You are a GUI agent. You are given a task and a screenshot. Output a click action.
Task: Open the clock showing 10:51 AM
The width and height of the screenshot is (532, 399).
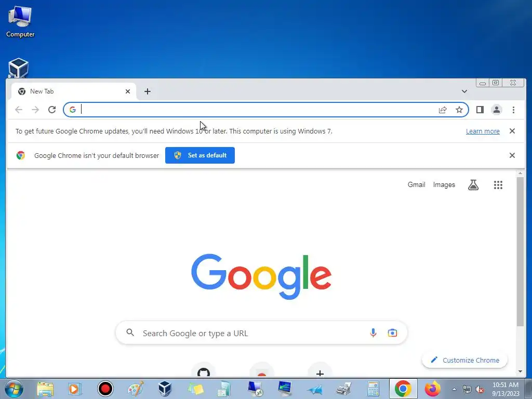(506, 389)
